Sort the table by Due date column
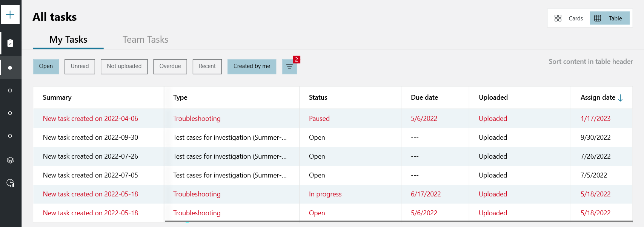 [x=424, y=97]
